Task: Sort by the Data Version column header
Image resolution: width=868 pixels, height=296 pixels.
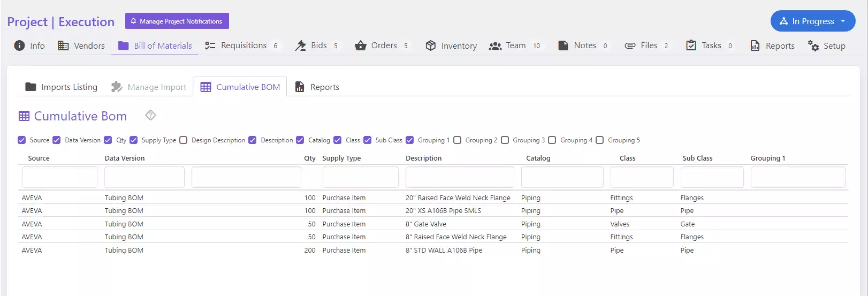Action: tap(125, 158)
